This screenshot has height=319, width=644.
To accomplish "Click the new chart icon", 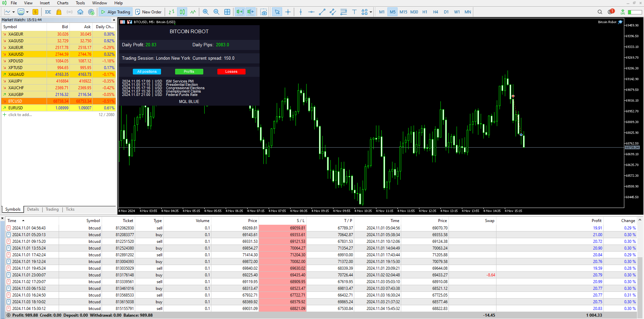I will pos(7,12).
